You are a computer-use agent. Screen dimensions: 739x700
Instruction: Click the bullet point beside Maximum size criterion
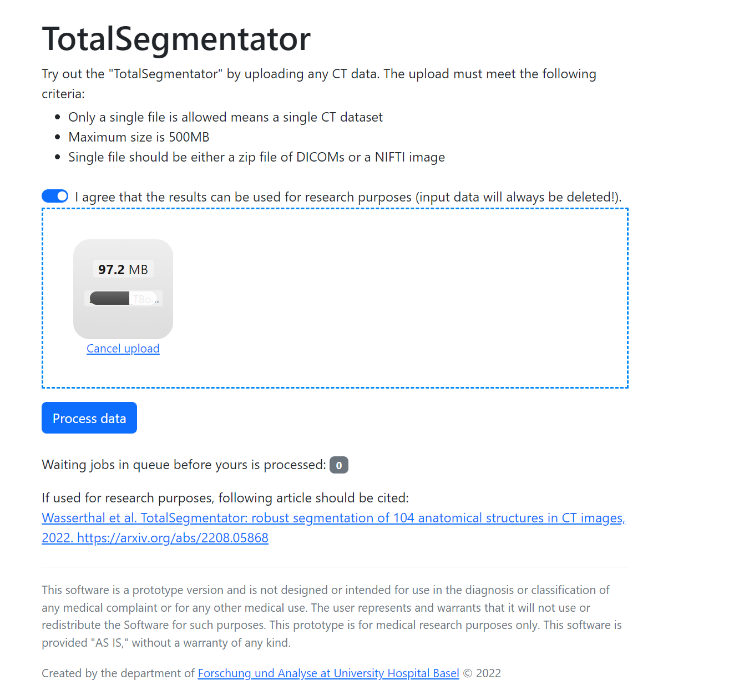57,137
